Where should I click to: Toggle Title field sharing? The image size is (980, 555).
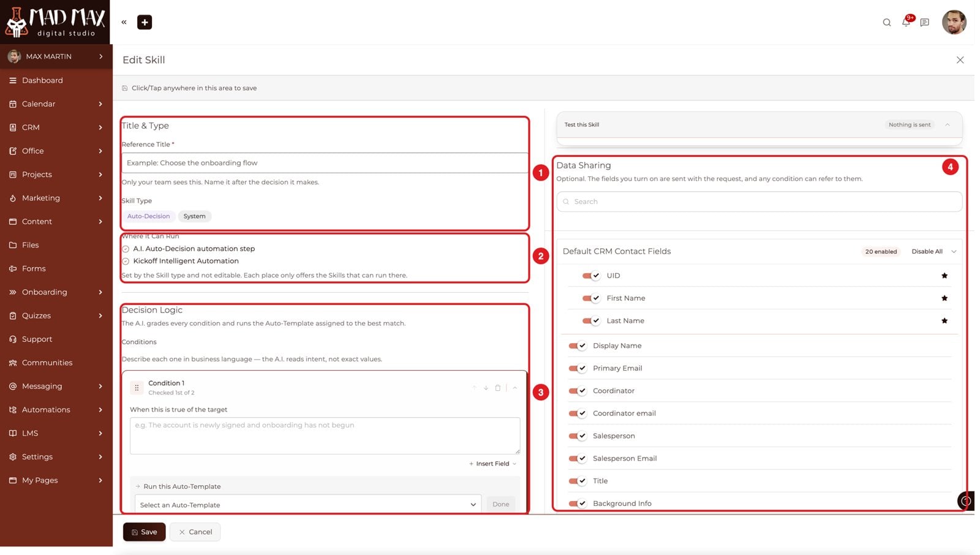pyautogui.click(x=578, y=481)
